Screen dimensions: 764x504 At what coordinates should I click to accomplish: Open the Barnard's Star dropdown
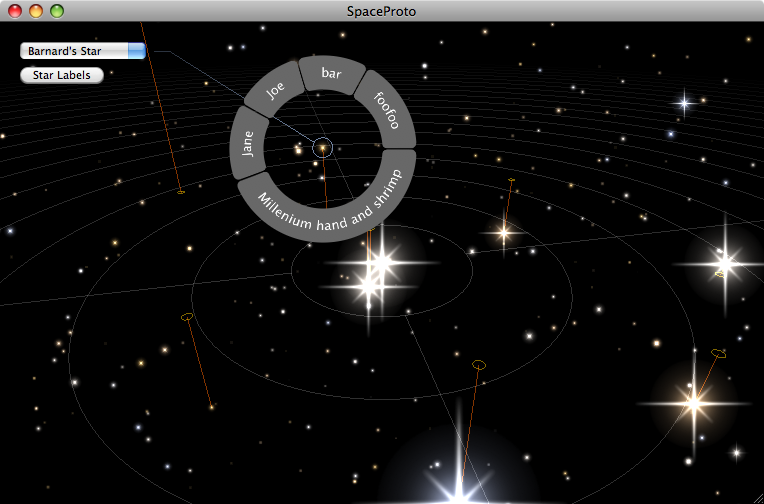coord(83,51)
